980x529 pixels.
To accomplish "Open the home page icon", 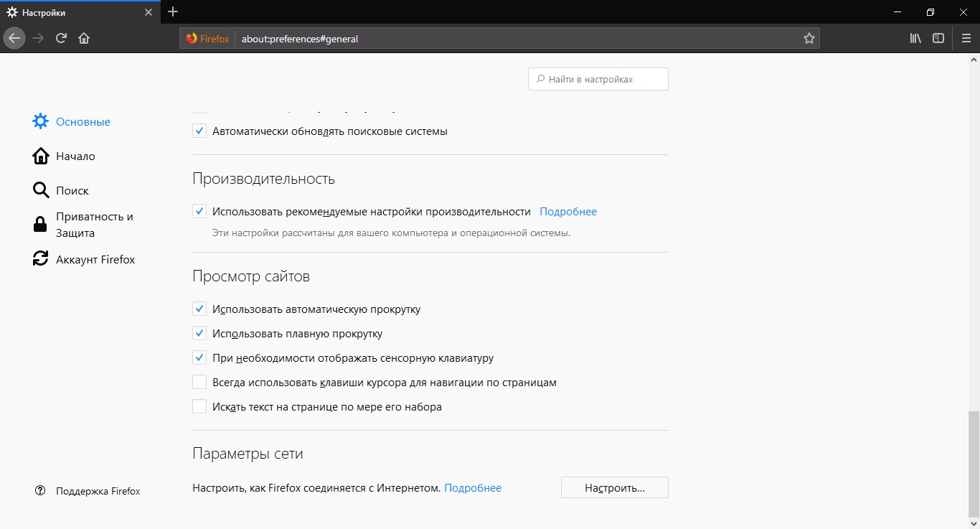I will coord(84,38).
